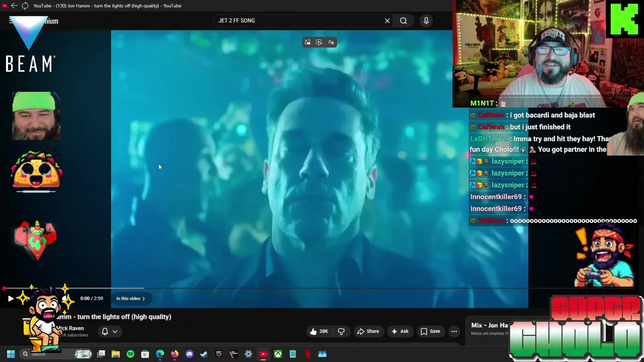Open Microsoft Store from the taskbar
The image size is (644, 362).
[145, 354]
